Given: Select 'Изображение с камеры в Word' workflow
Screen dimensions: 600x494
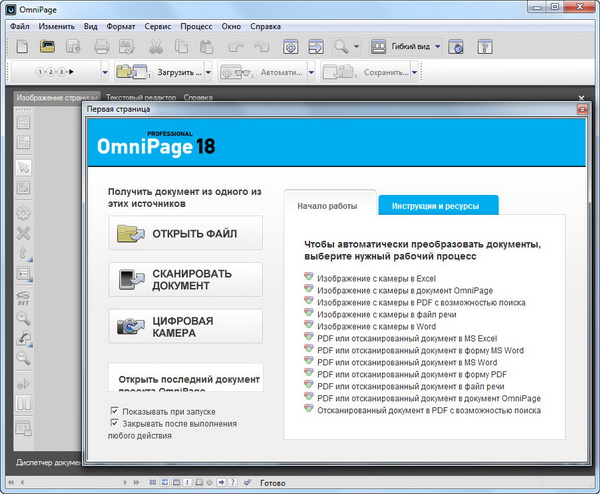Looking at the screenshot, I should [379, 326].
